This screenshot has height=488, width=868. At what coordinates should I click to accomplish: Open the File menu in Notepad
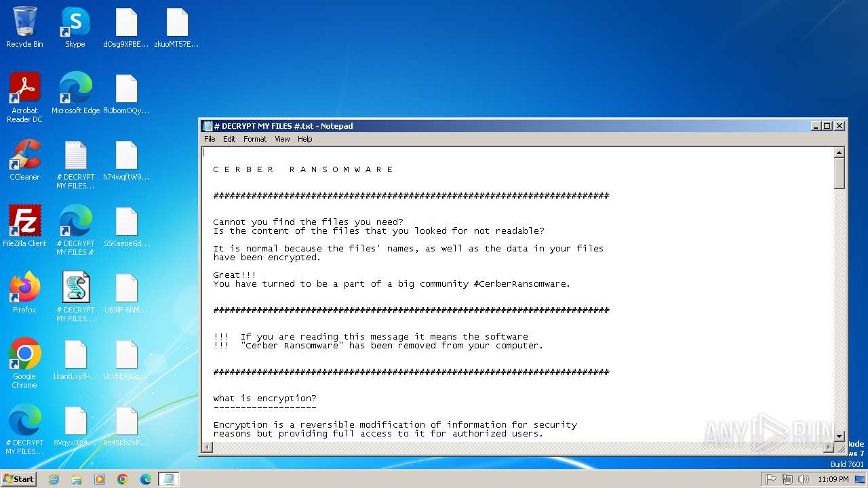point(210,139)
